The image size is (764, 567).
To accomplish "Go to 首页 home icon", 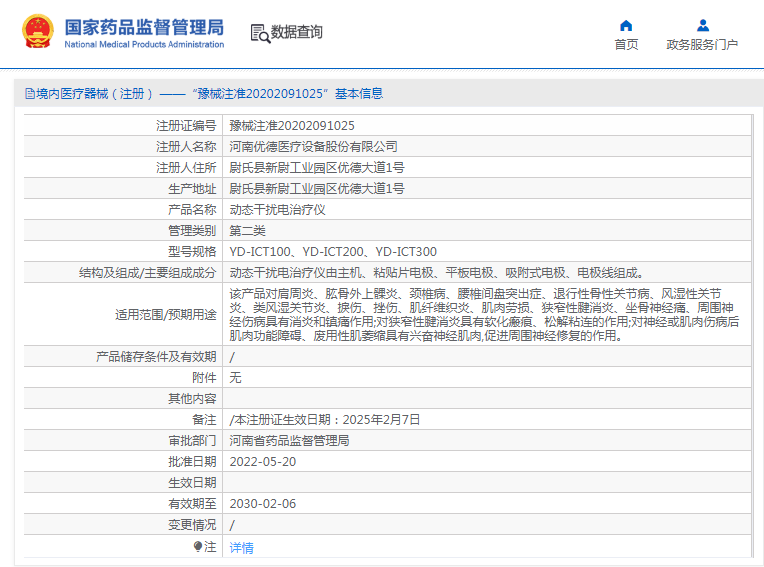I will [x=626, y=25].
